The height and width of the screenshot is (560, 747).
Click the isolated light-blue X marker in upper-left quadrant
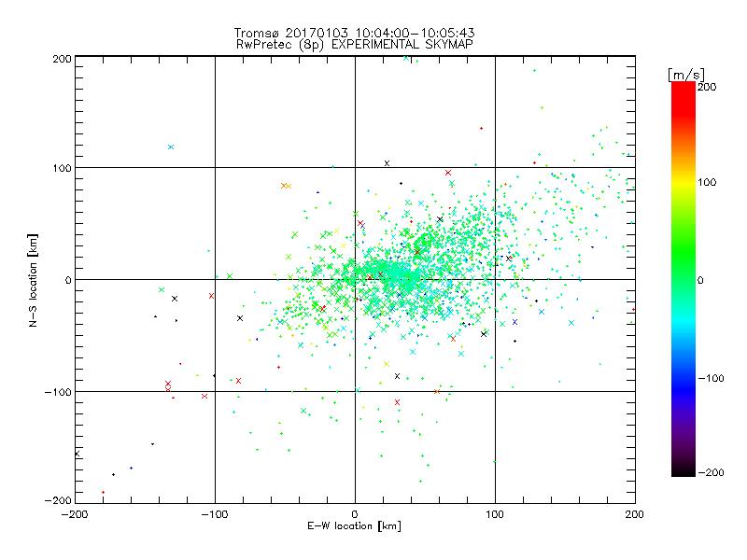tap(171, 147)
